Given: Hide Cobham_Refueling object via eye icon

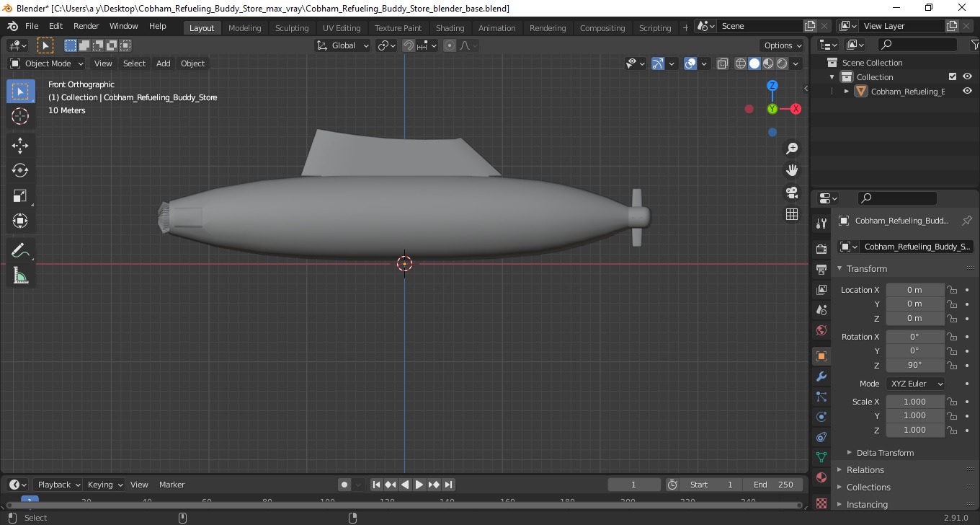Looking at the screenshot, I should pos(967,91).
